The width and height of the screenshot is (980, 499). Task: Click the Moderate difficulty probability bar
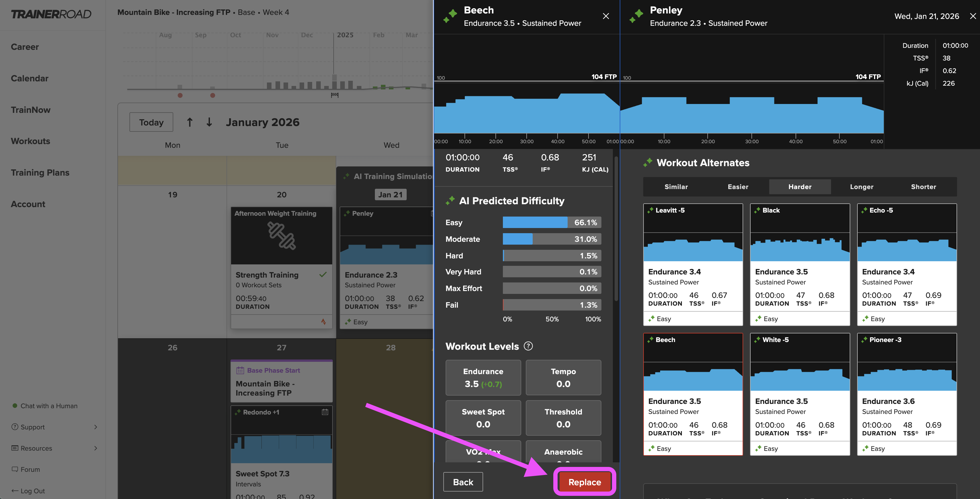552,239
